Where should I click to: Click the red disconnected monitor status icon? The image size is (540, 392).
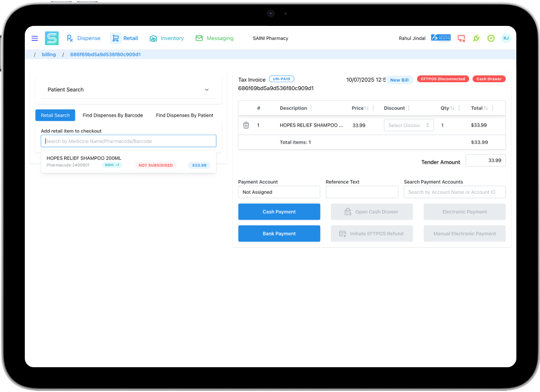(x=461, y=38)
